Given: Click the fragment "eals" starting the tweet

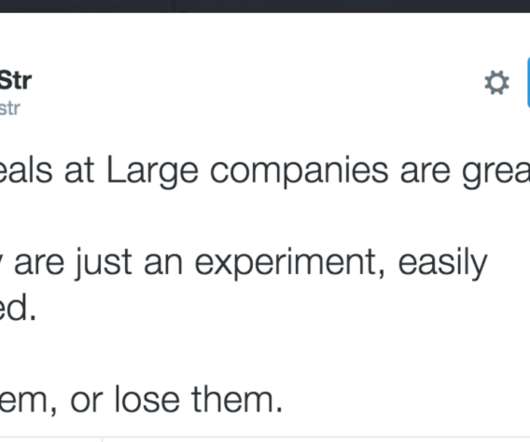Looking at the screenshot, I should point(26,171).
